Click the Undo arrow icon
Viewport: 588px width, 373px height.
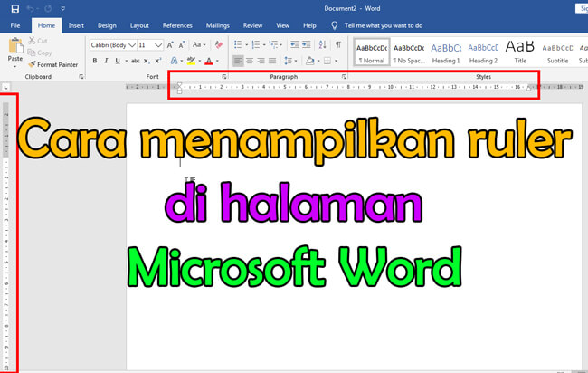tap(31, 9)
